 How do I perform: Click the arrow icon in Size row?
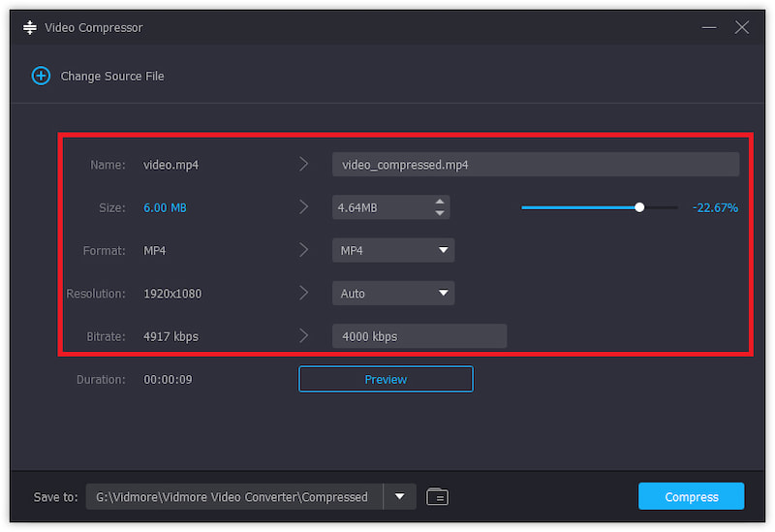(303, 207)
